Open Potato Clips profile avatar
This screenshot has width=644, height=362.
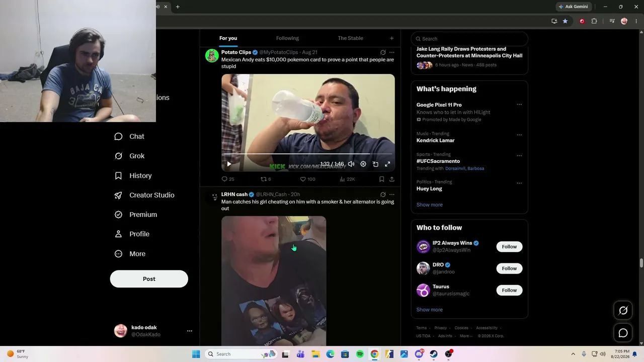click(x=212, y=55)
